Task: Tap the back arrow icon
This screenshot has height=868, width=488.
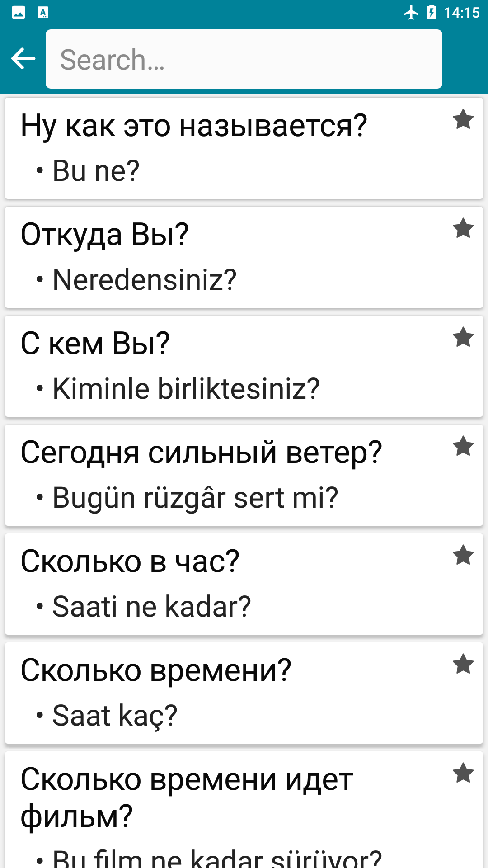Action: (23, 59)
